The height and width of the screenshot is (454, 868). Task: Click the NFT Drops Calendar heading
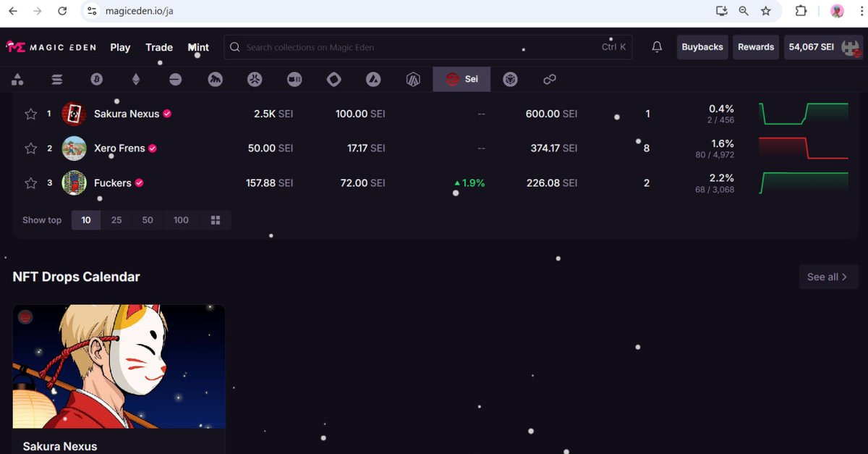[x=77, y=277]
